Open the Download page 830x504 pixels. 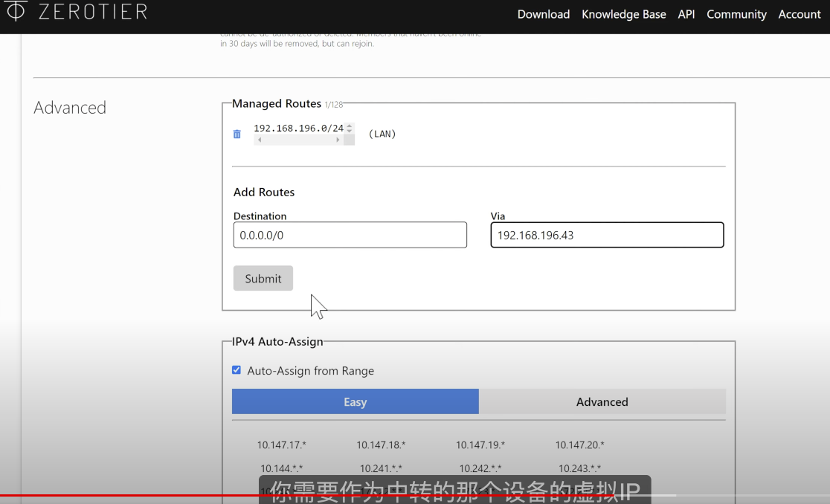point(543,14)
